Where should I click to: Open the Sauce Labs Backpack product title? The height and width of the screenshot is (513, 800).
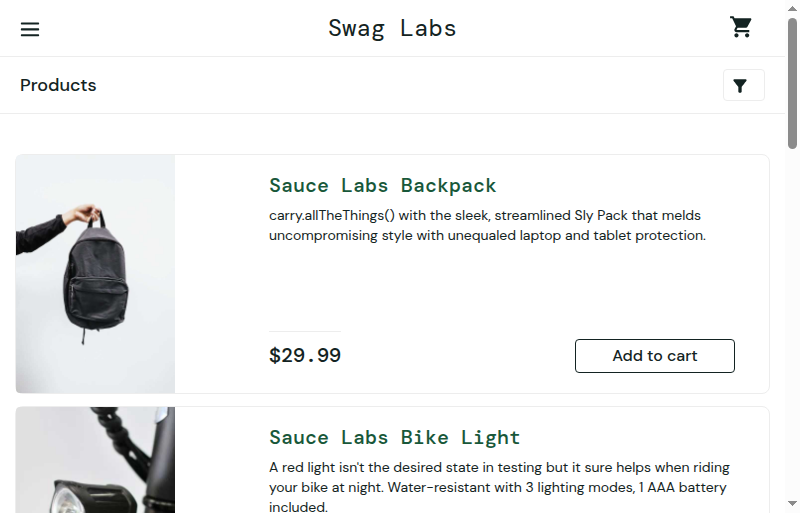tap(382, 185)
